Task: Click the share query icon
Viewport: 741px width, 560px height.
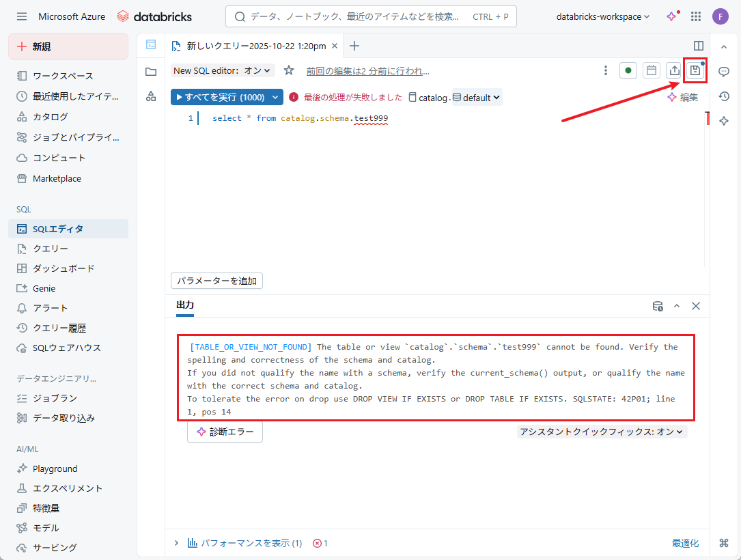Action: pos(674,70)
